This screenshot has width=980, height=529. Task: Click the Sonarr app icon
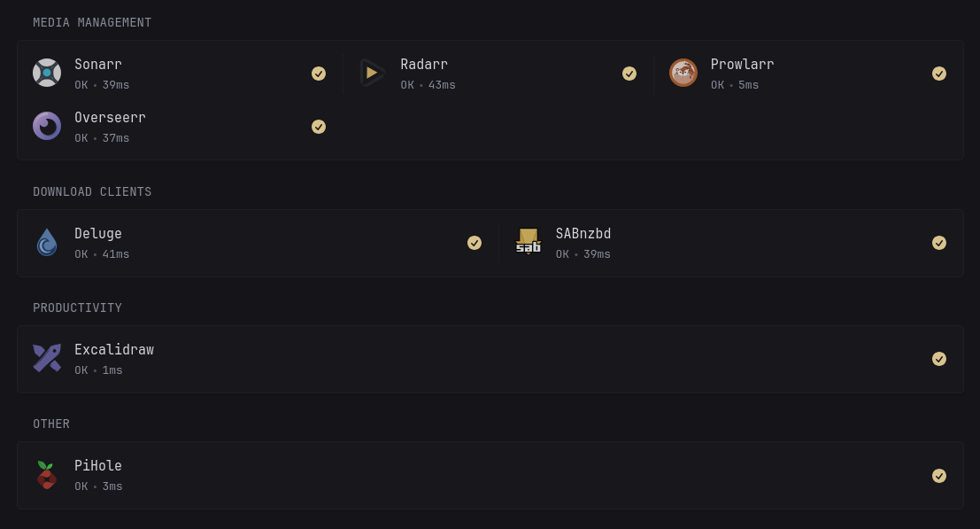point(47,73)
